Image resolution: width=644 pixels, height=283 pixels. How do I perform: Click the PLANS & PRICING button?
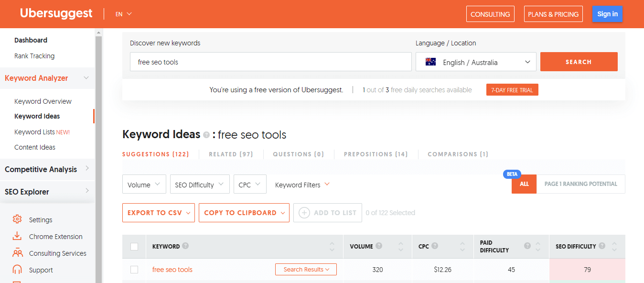[553, 14]
